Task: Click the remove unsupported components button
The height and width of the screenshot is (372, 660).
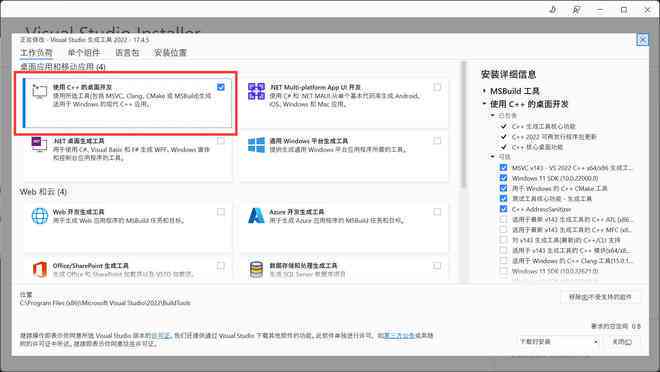Action: coord(601,297)
